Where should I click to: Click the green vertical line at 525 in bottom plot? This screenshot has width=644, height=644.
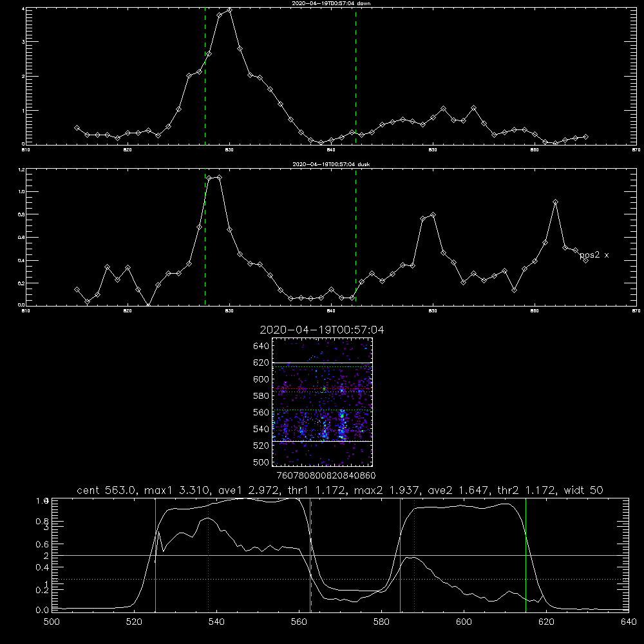pos(155,555)
